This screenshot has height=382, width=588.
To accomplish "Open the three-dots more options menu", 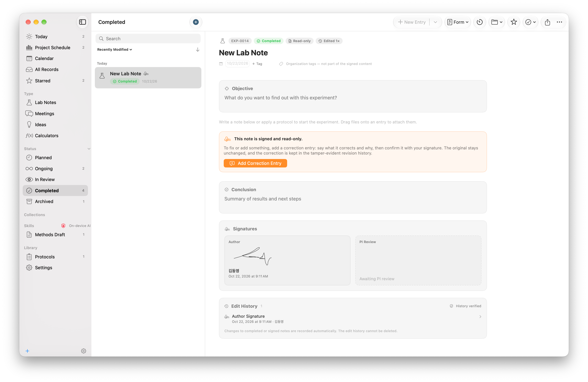I will click(x=559, y=22).
